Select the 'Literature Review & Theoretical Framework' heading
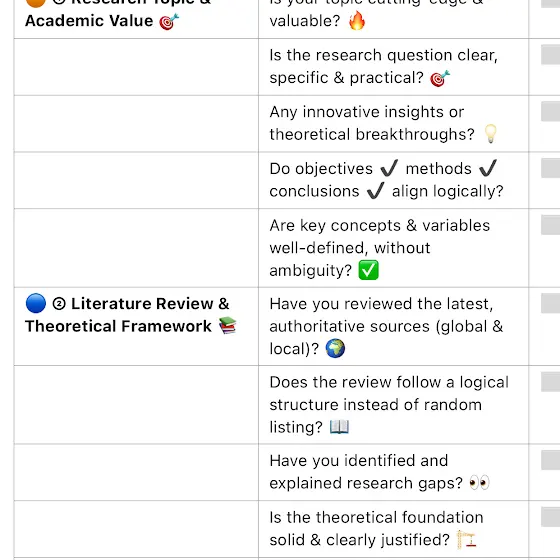Viewport: 560px width, 560px height. point(127,315)
